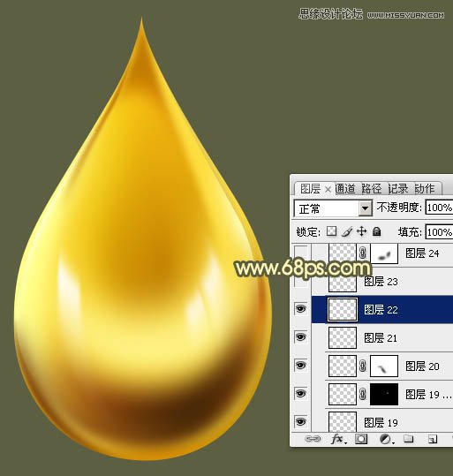Image resolution: width=453 pixels, height=476 pixels.
Task: Select layer named 图层 20
Action: coord(422,366)
